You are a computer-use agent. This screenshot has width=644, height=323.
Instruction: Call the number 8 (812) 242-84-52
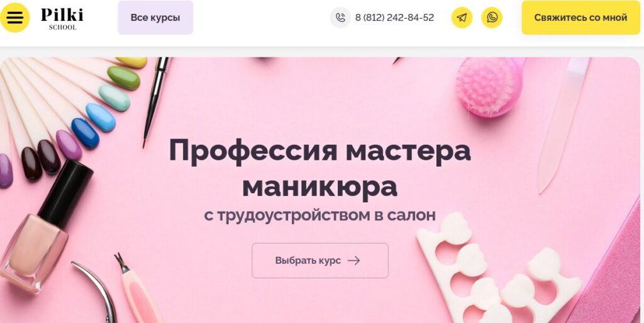(394, 18)
